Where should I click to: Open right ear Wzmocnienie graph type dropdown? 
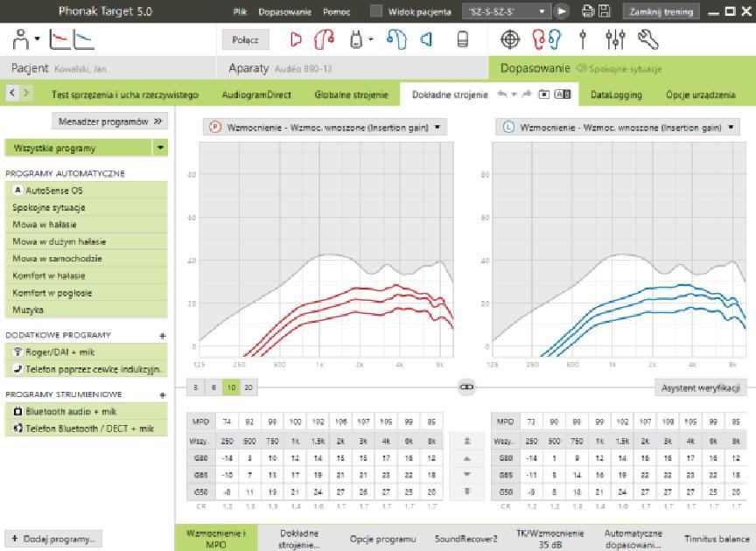click(x=325, y=128)
